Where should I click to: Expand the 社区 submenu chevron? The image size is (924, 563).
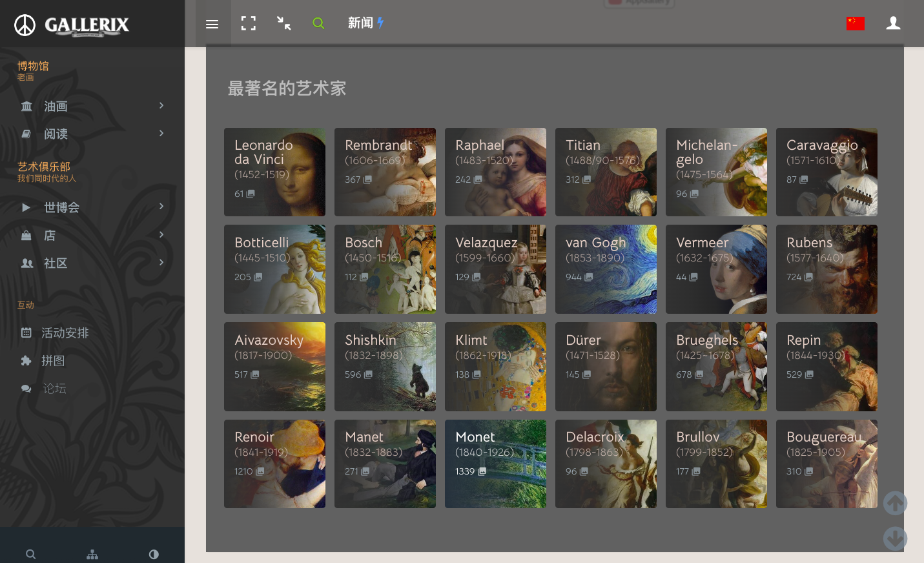point(161,262)
